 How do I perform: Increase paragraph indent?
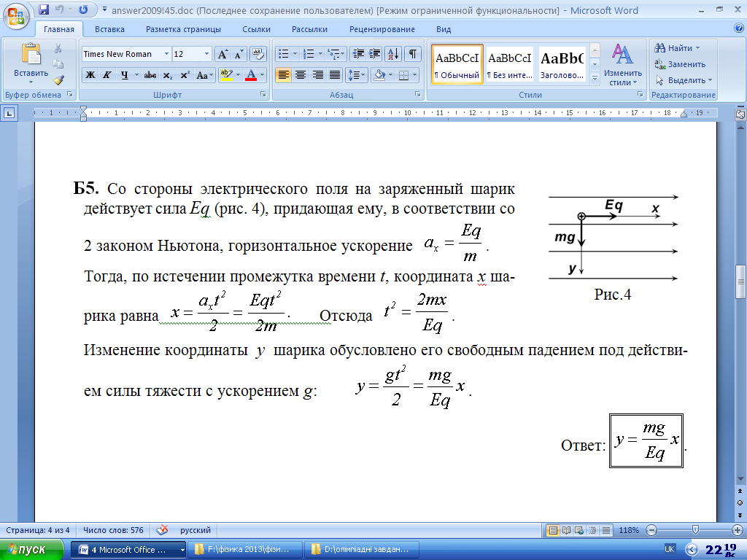coord(375,54)
